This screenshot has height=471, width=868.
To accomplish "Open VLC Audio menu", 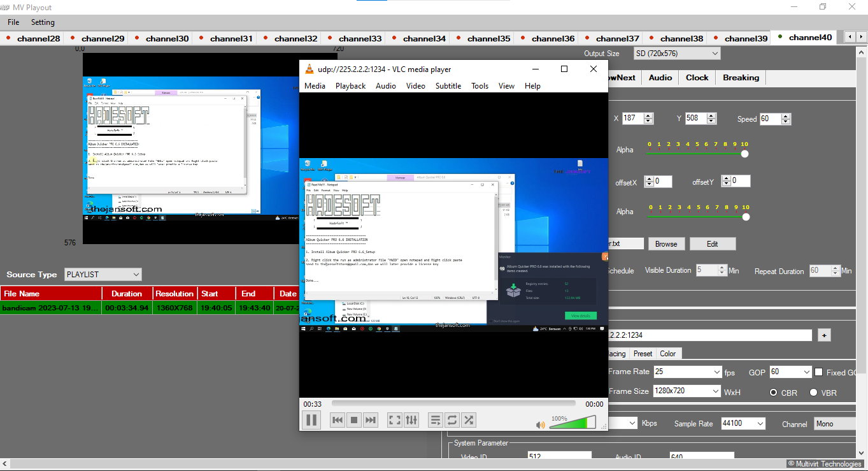I will [x=386, y=86].
